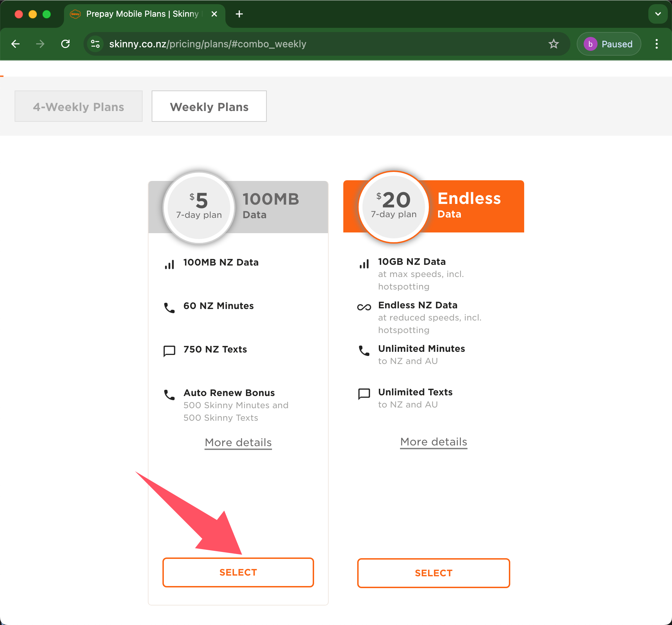
Task: Close the Prepay Mobile Plans tab
Action: coord(214,14)
